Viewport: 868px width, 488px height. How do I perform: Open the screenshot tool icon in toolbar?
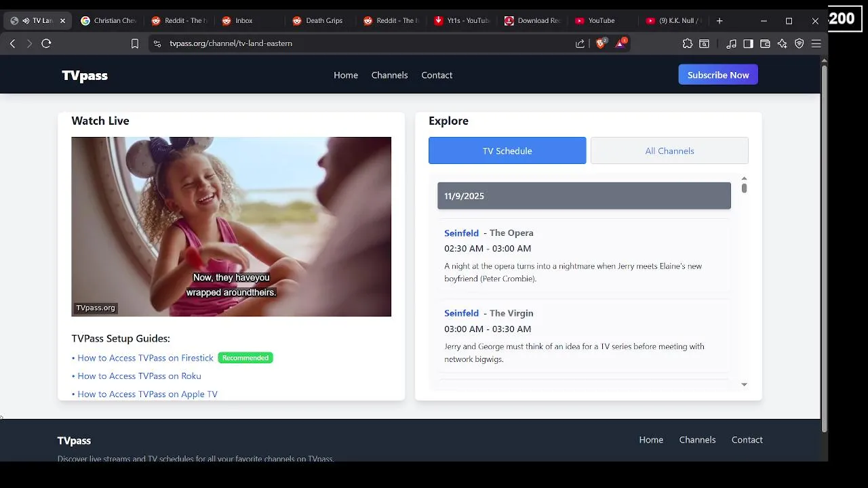pos(705,43)
